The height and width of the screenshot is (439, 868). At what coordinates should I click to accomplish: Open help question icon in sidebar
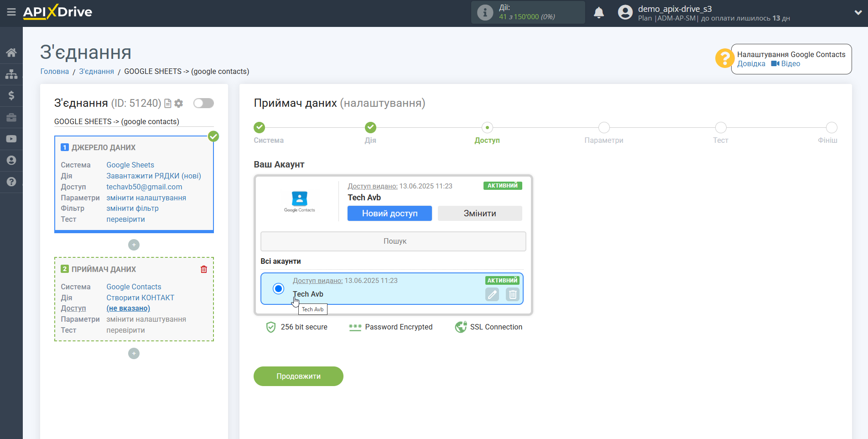11,182
